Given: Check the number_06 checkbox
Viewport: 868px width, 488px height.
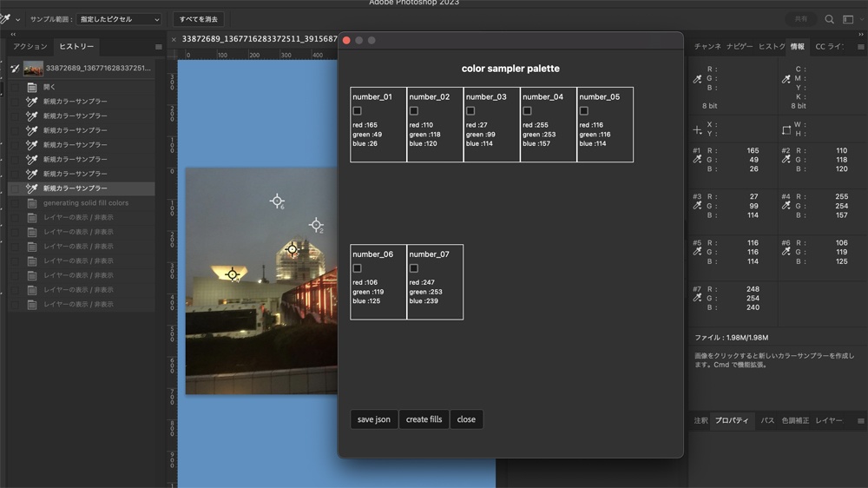Looking at the screenshot, I should pos(357,268).
